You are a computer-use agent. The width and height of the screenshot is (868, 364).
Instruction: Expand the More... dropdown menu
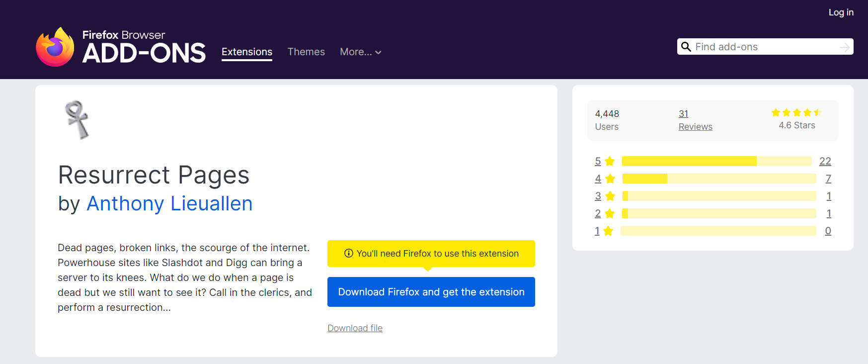click(x=361, y=52)
